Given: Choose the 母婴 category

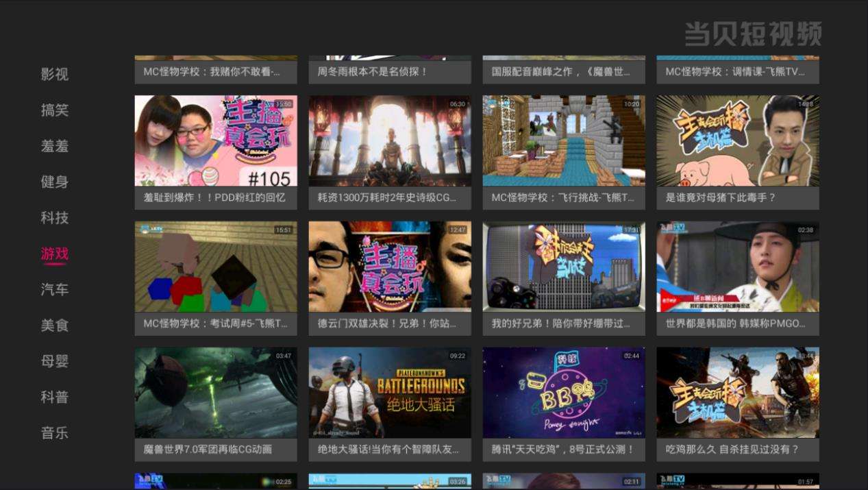Looking at the screenshot, I should 55,361.
